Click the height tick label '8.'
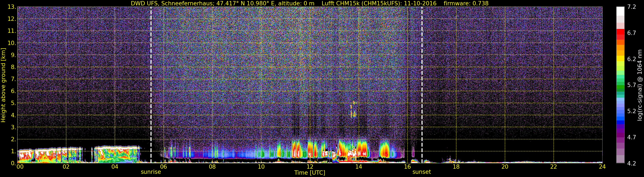 13,67
